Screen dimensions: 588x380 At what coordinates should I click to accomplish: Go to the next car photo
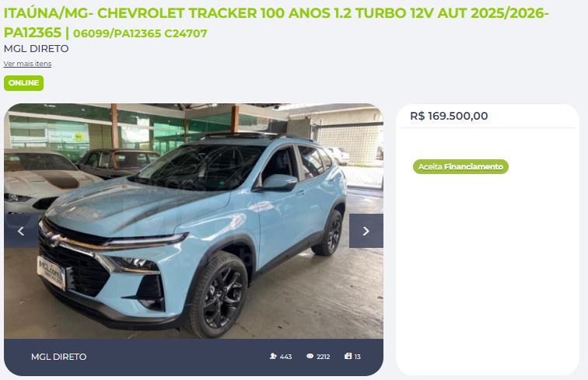click(366, 231)
